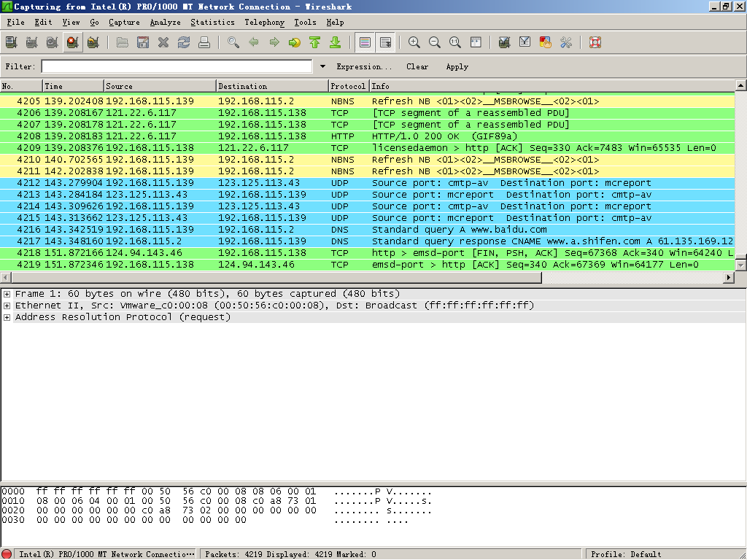747x560 pixels.
Task: Open the filter history dropdown arrow
Action: [x=322, y=66]
